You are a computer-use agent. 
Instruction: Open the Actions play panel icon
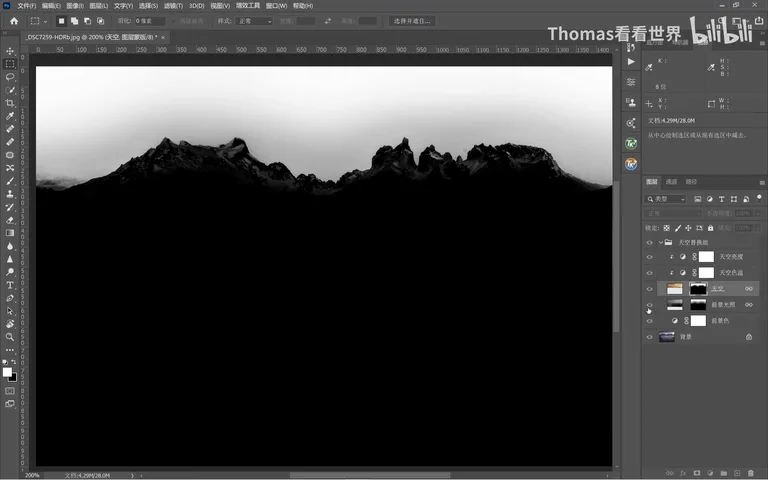point(631,62)
